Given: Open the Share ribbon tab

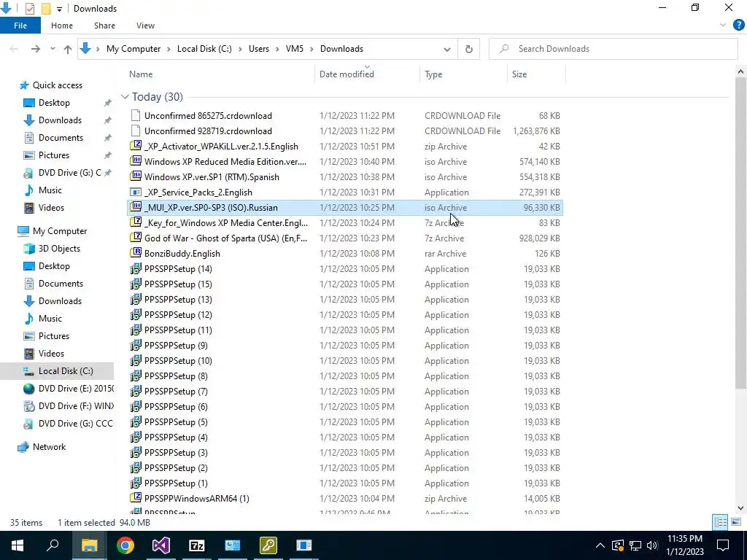Looking at the screenshot, I should 104,26.
